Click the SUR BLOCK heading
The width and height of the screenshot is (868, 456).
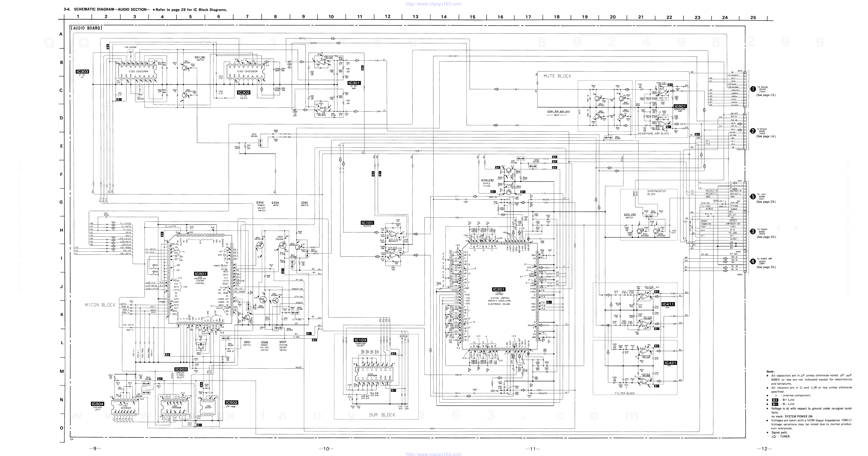point(382,415)
